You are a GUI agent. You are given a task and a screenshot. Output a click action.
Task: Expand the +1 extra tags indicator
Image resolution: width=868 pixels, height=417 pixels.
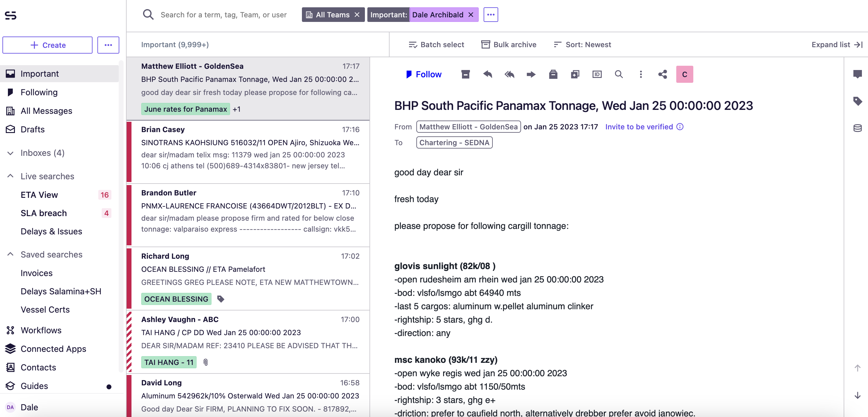(236, 109)
